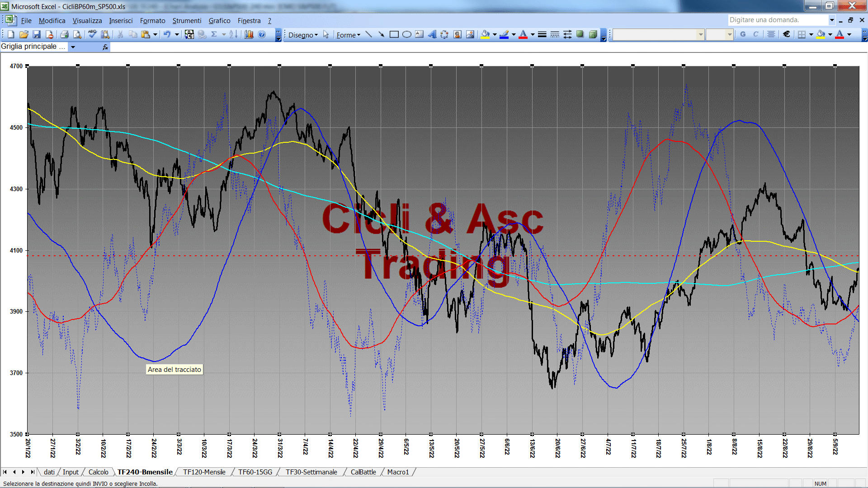The width and height of the screenshot is (868, 488).
Task: Click the Euro currency format icon
Action: 787,34
